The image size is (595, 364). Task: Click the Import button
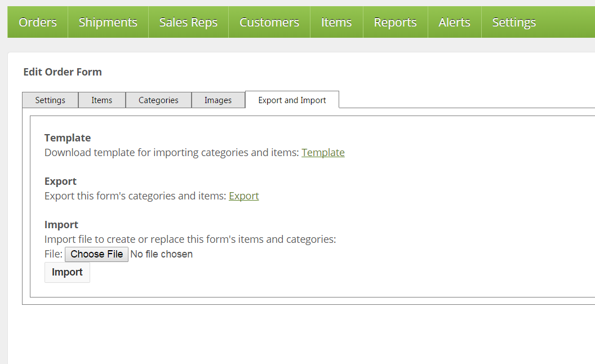coord(67,272)
